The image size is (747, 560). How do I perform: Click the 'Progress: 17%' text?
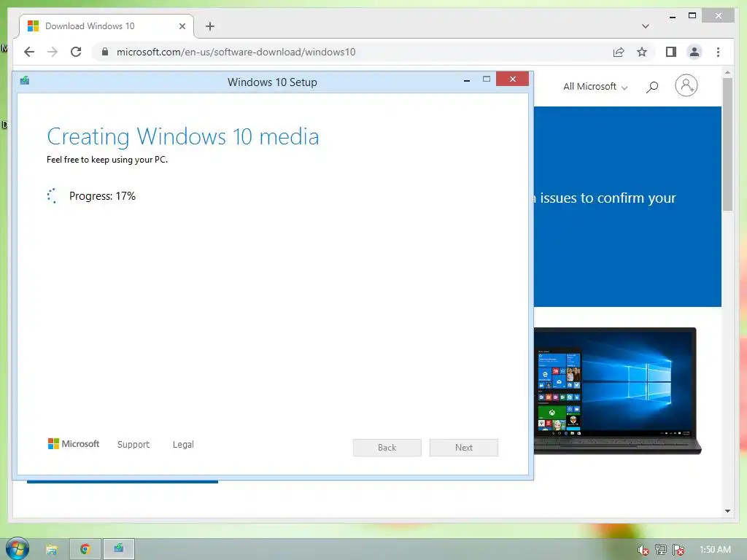(102, 196)
